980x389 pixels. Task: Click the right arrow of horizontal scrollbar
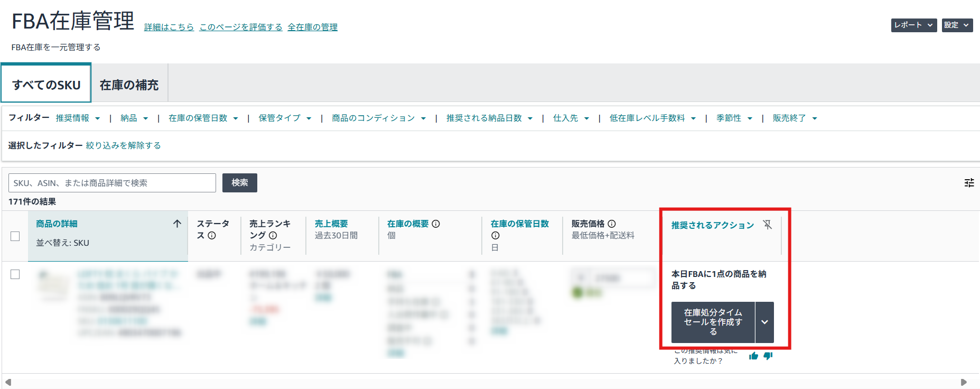(964, 382)
